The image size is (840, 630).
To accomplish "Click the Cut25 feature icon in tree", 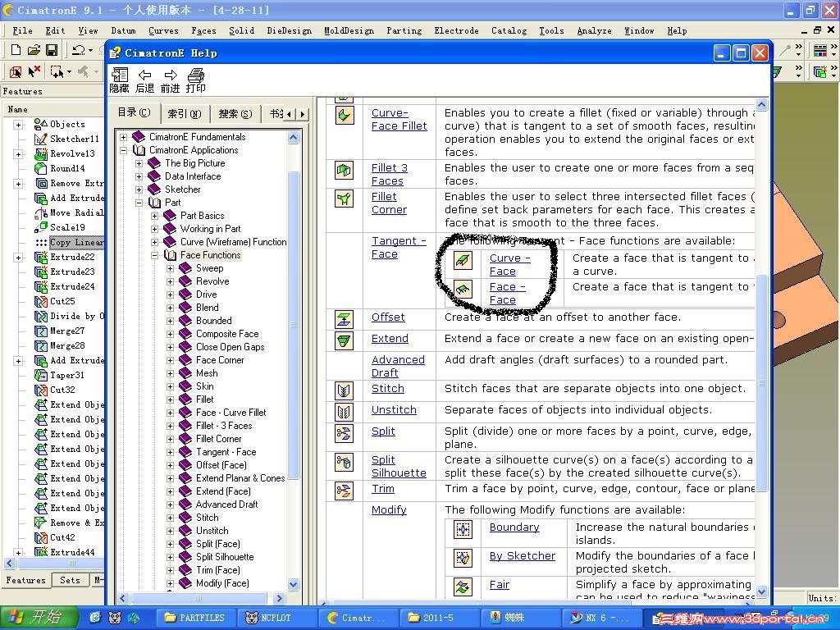I will point(41,301).
